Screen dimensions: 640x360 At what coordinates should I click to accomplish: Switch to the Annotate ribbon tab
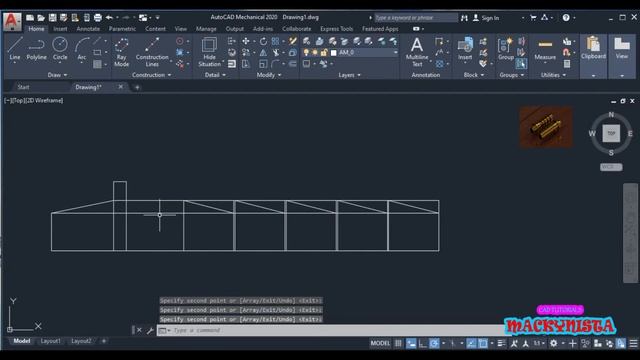tap(88, 29)
